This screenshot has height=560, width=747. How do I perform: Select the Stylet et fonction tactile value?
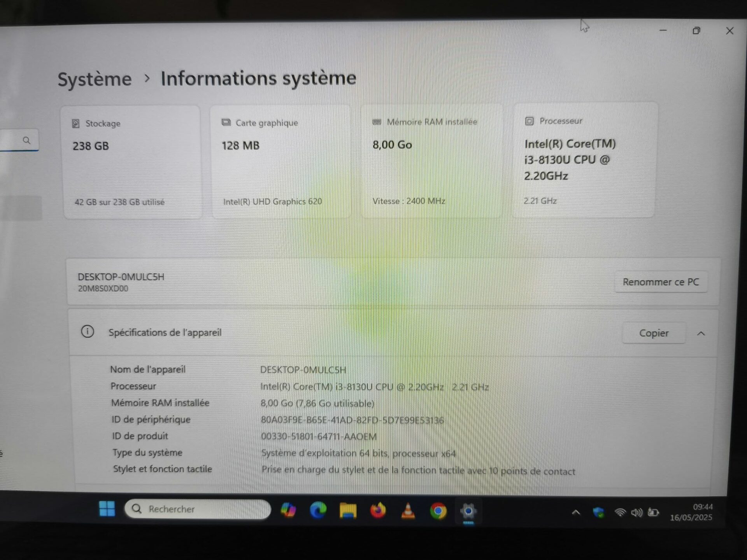point(418,471)
